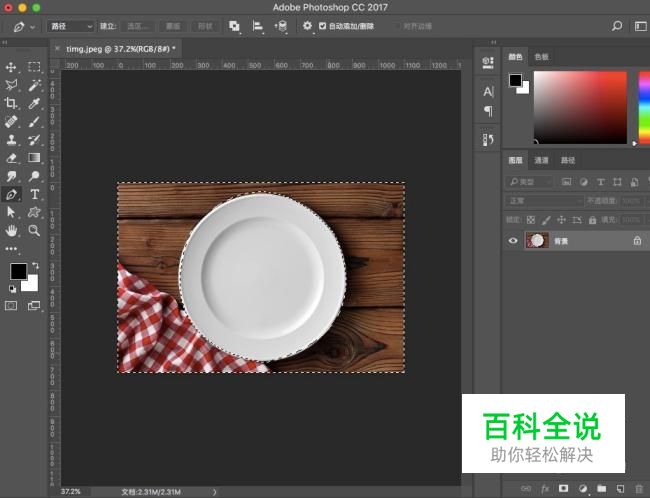
Task: Select the Custom Shape tool
Action: pyautogui.click(x=34, y=212)
